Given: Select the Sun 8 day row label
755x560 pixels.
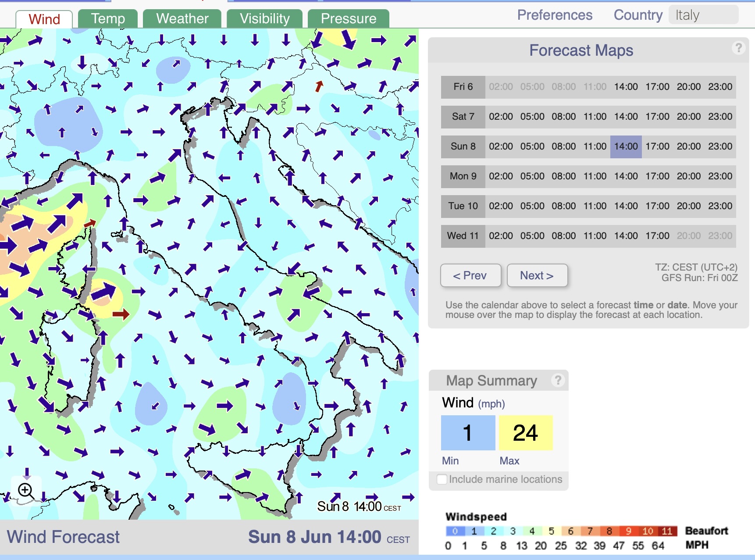Looking at the screenshot, I should pos(463,146).
